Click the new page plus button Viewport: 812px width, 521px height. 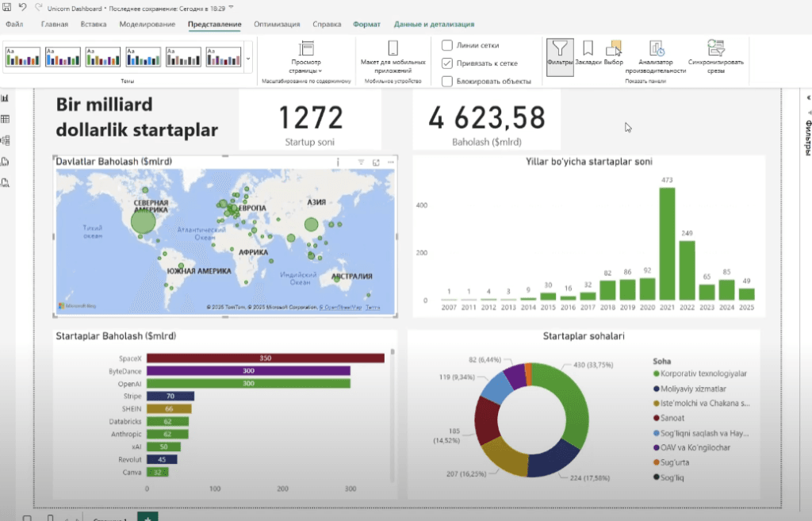coord(147,516)
